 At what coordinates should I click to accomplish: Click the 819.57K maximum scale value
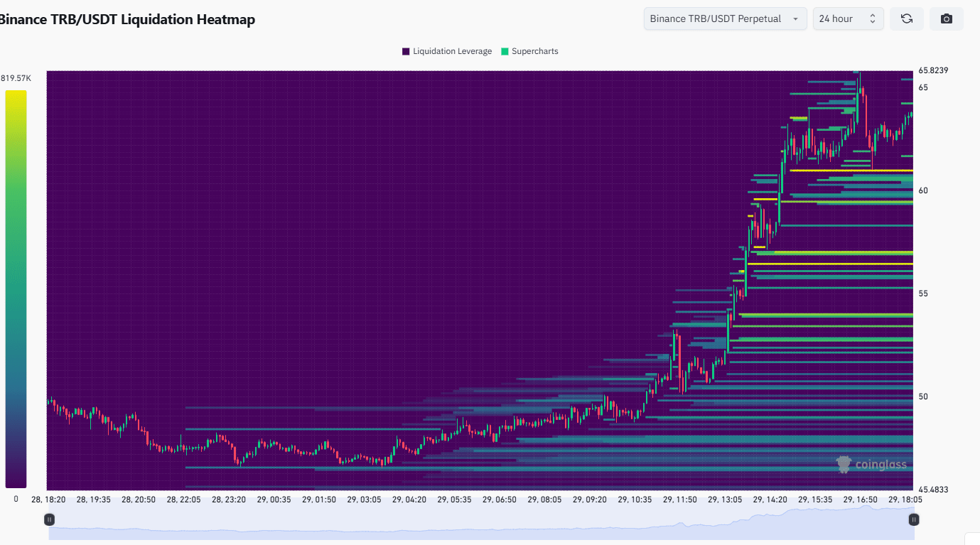point(16,77)
